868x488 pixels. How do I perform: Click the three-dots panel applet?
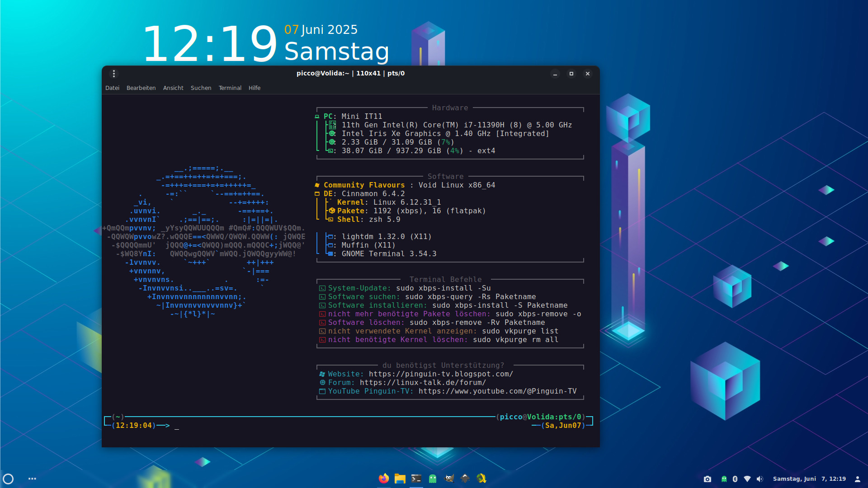pyautogui.click(x=32, y=479)
